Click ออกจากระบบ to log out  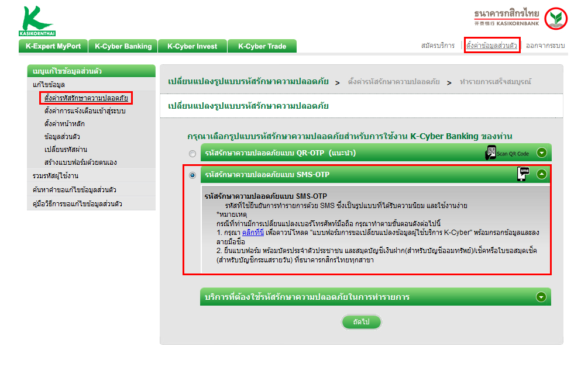click(545, 46)
